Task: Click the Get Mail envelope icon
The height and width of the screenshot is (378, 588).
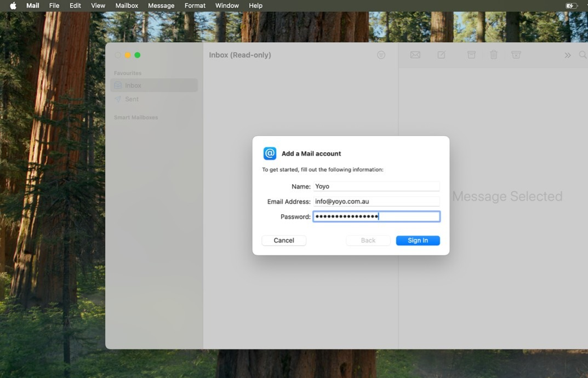Action: click(415, 55)
